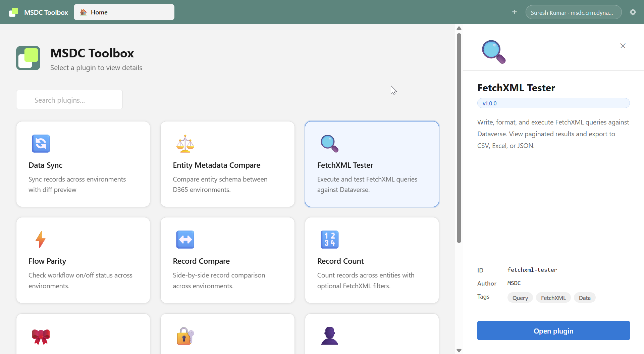Click the red ribbon plugin icon
The height and width of the screenshot is (354, 644).
(41, 336)
